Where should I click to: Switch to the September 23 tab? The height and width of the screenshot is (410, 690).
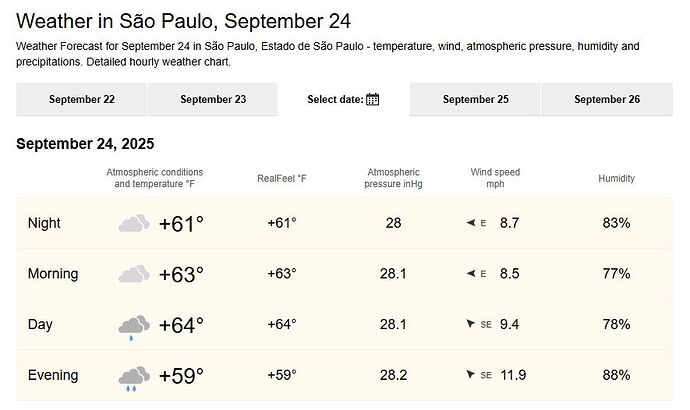[213, 99]
